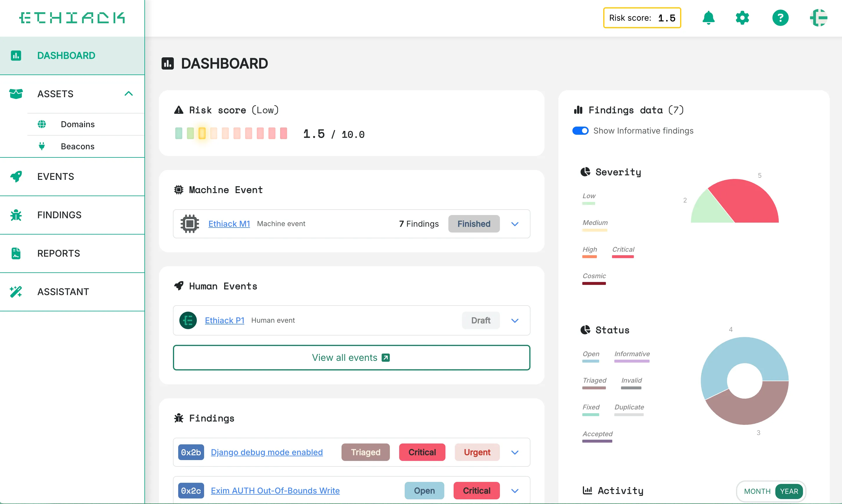
Task: Switch activity view to MONTH
Action: pos(757,491)
